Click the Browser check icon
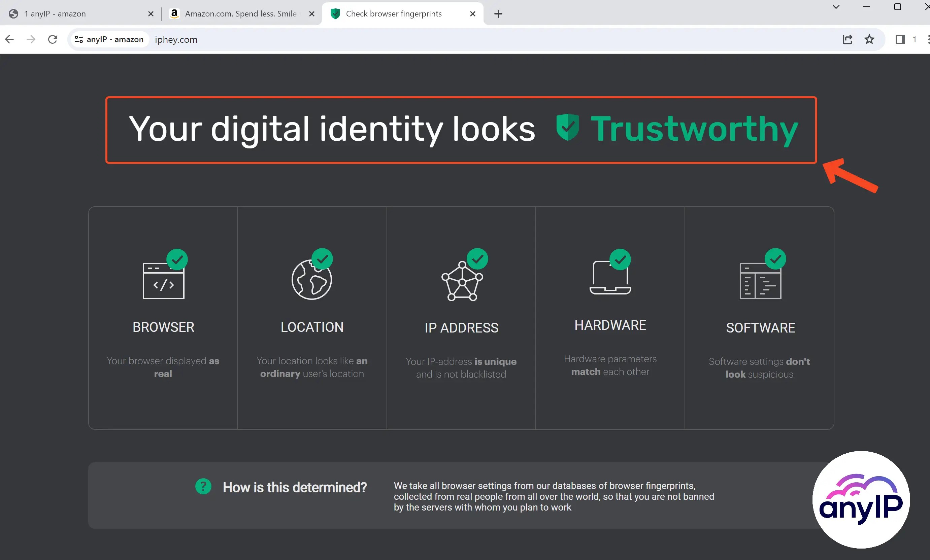Image resolution: width=930 pixels, height=560 pixels. pyautogui.click(x=177, y=259)
